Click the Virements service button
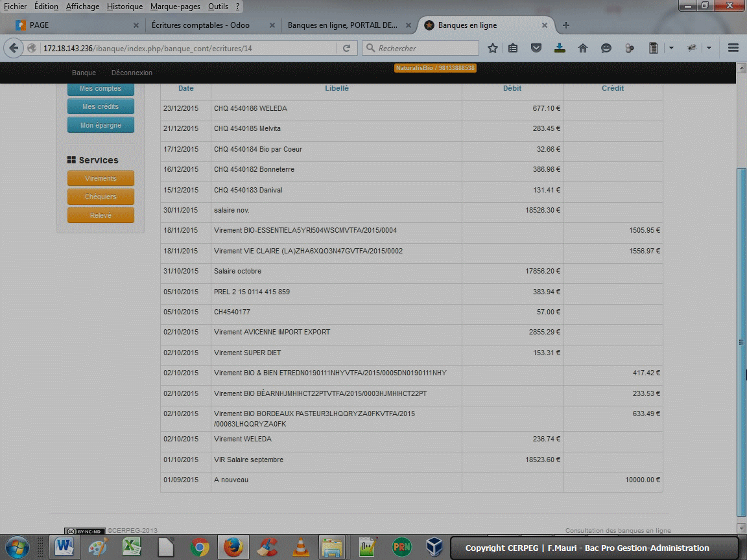 (101, 178)
